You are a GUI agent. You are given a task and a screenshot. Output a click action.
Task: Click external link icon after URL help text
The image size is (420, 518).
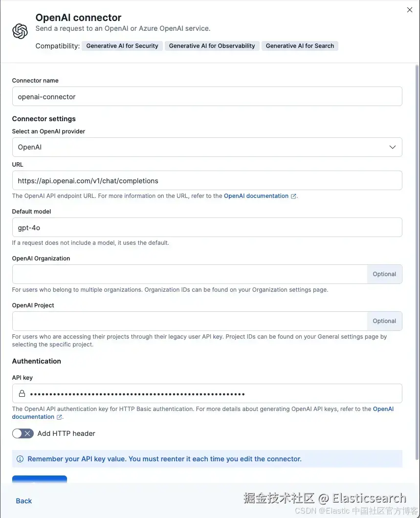tap(293, 196)
